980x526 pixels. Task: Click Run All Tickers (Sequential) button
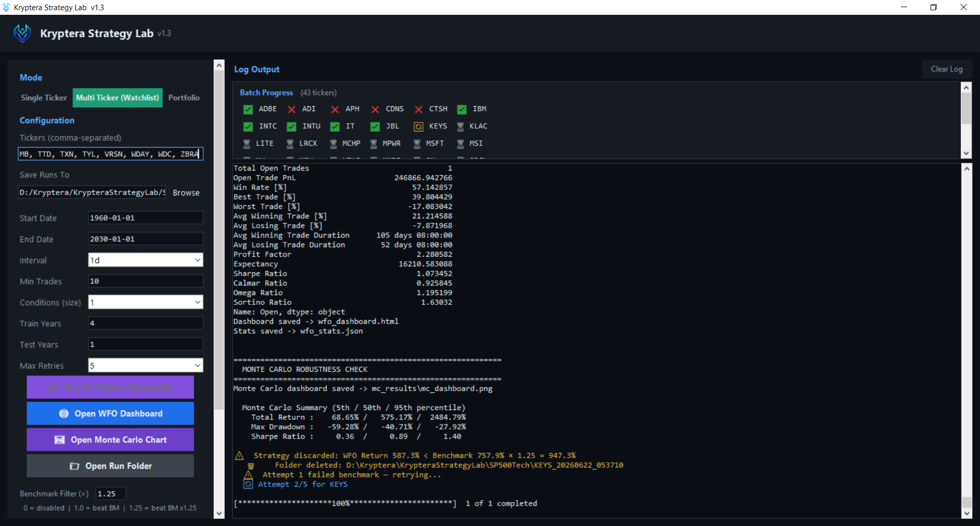pyautogui.click(x=110, y=387)
